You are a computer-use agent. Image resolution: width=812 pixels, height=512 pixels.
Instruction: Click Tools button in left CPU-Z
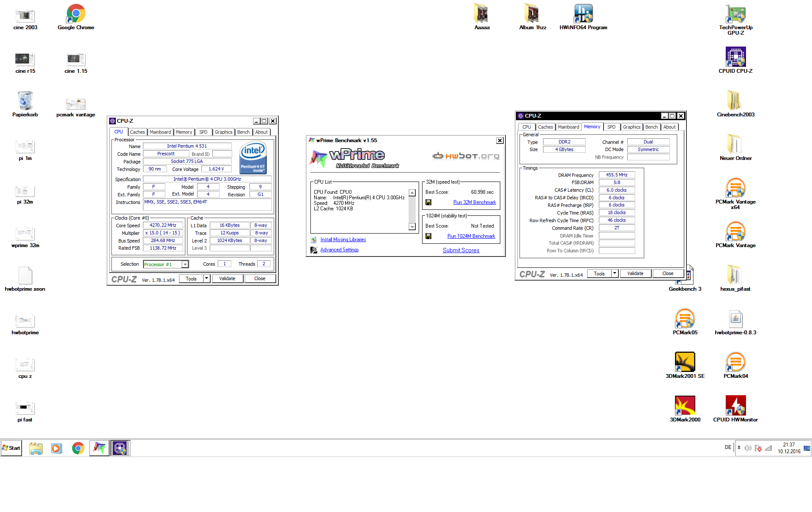click(191, 278)
